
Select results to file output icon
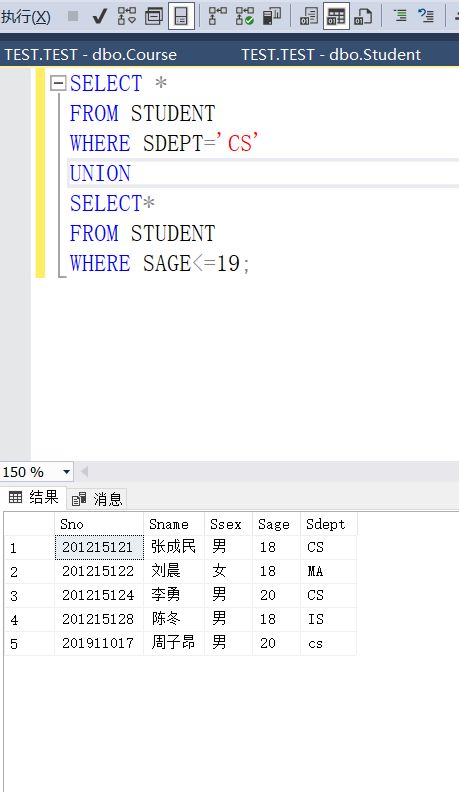pos(363,16)
